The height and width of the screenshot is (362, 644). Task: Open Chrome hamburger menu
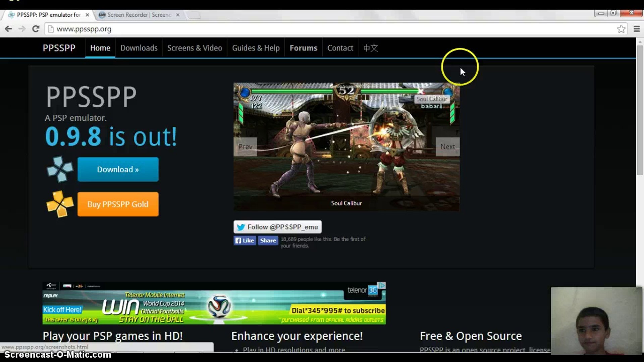coord(637,29)
